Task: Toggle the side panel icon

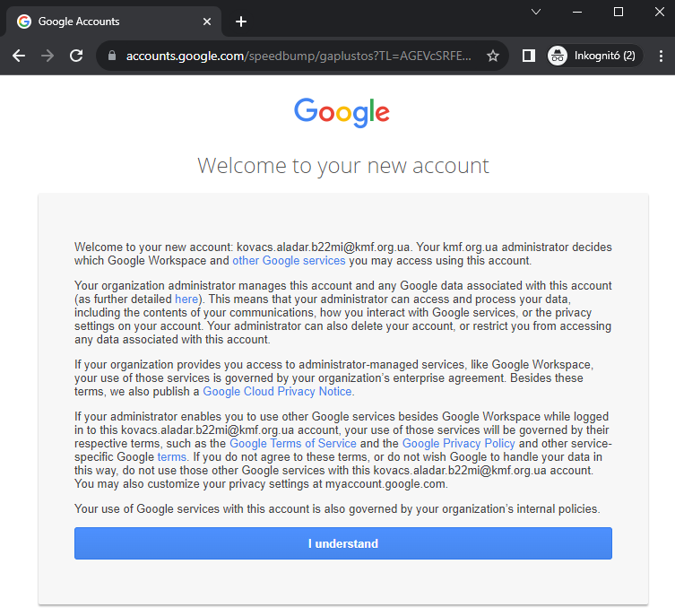Action: pyautogui.click(x=529, y=56)
